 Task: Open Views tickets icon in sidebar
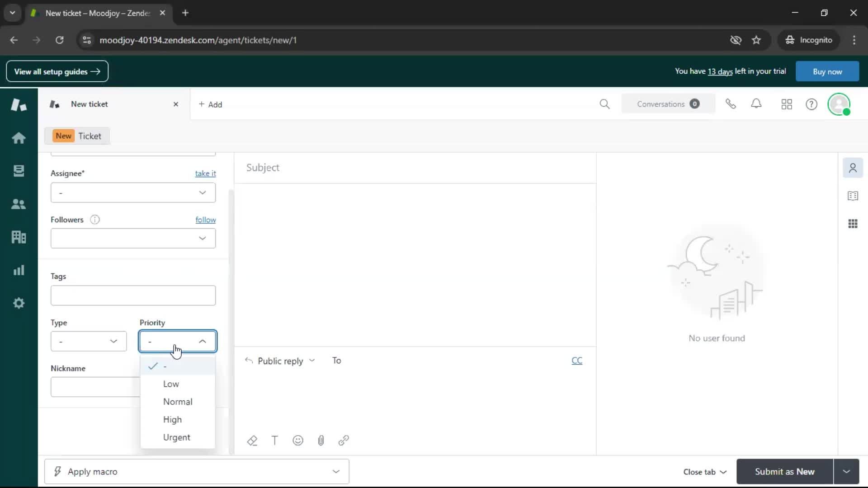19,171
